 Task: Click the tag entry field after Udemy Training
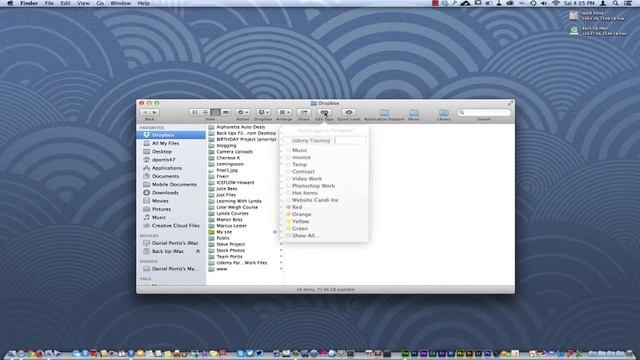pyautogui.click(x=350, y=140)
